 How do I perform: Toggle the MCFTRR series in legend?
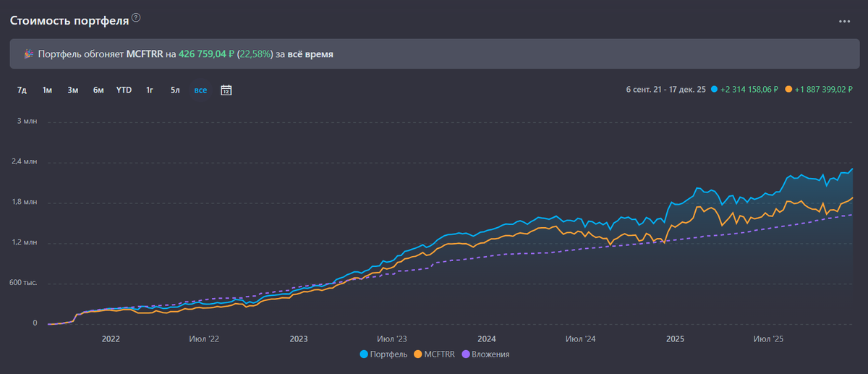(434, 354)
